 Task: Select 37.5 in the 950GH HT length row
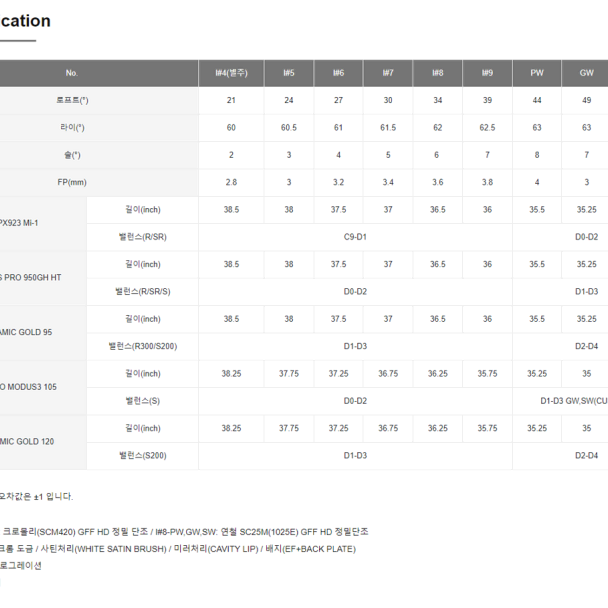click(x=339, y=264)
